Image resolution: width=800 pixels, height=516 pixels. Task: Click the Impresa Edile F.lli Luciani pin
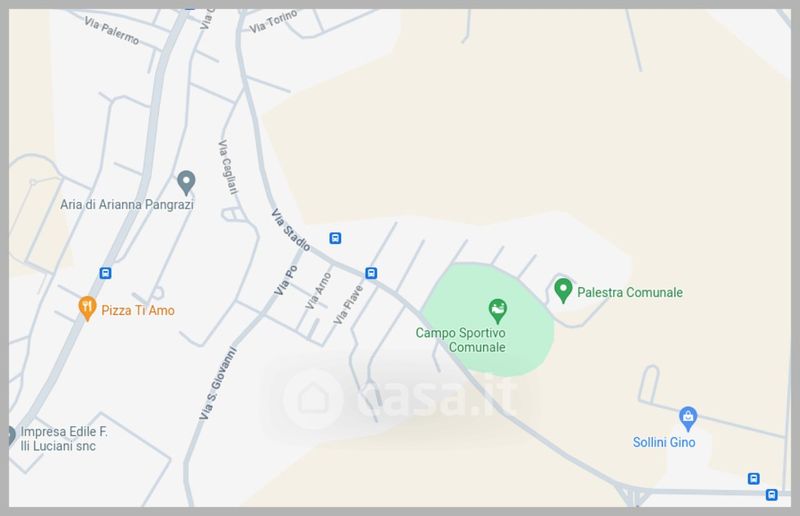pos(12,436)
